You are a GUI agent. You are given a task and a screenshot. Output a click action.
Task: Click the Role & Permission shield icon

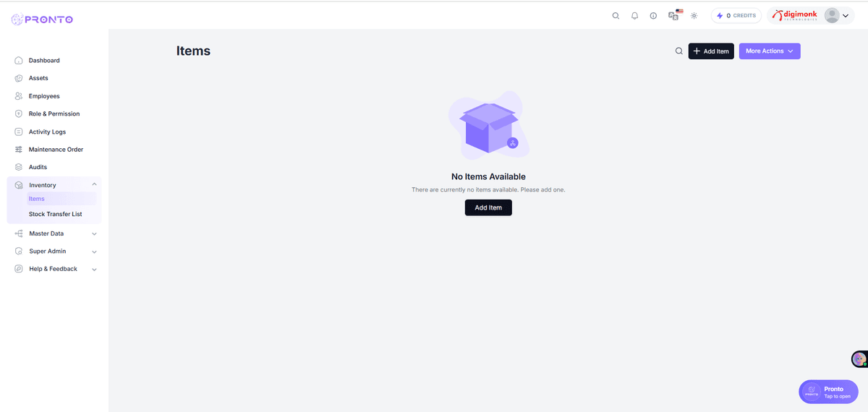click(x=19, y=113)
